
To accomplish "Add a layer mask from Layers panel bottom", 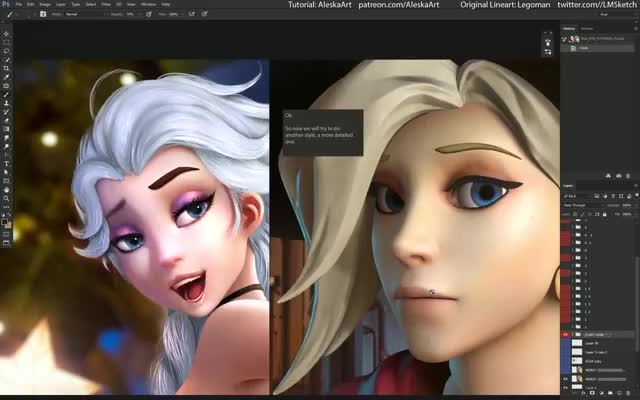I will (x=592, y=393).
